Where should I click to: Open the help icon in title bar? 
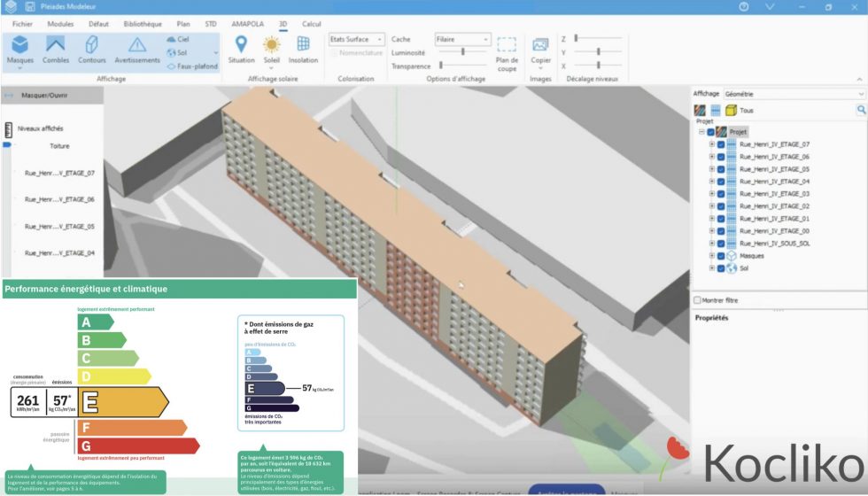point(744,7)
